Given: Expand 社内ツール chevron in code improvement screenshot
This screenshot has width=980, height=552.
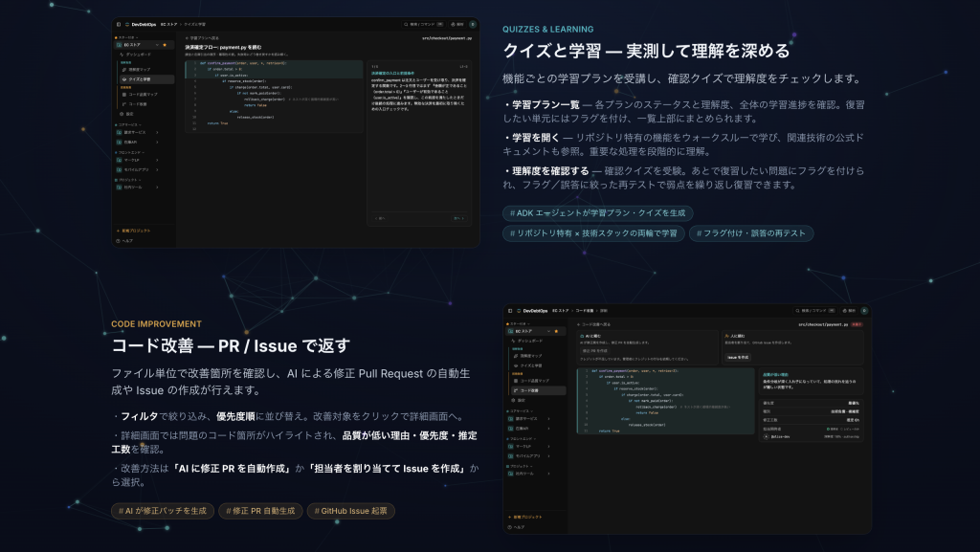Looking at the screenshot, I should (x=548, y=474).
